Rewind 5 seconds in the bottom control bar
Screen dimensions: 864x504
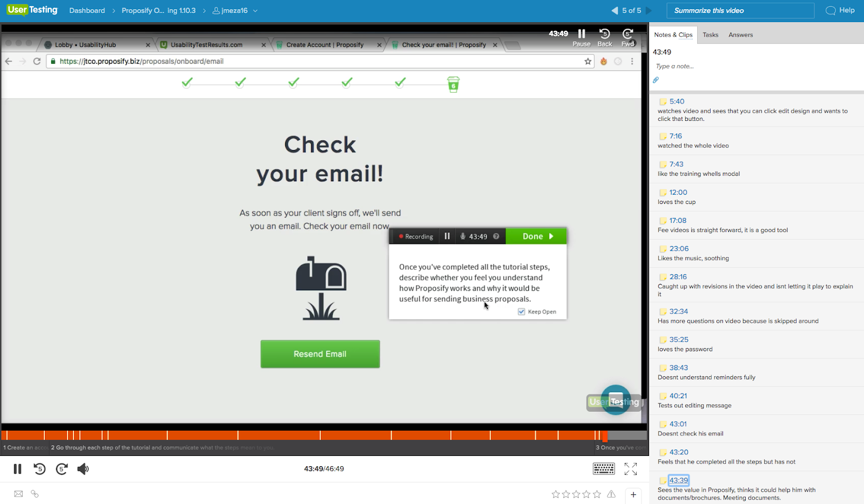pyautogui.click(x=39, y=469)
